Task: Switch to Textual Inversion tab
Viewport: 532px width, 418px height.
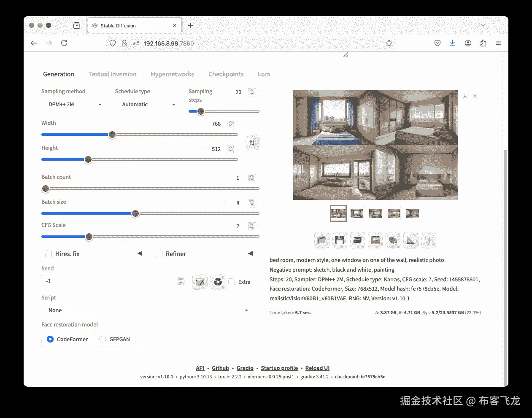Action: [113, 74]
